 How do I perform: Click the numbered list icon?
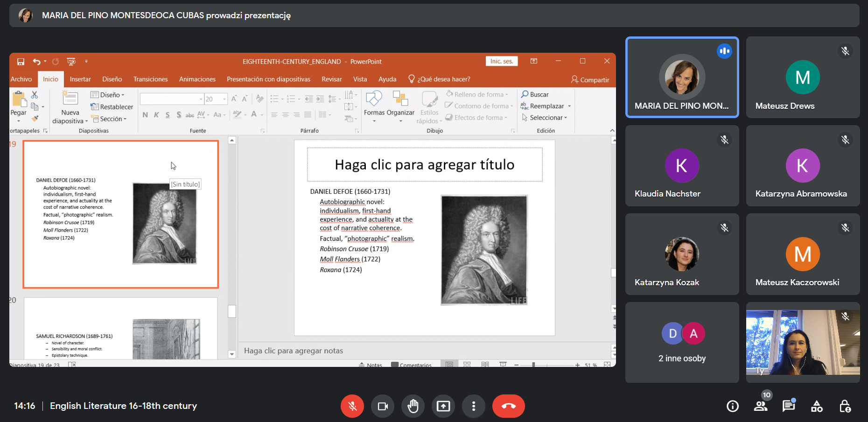click(x=291, y=99)
